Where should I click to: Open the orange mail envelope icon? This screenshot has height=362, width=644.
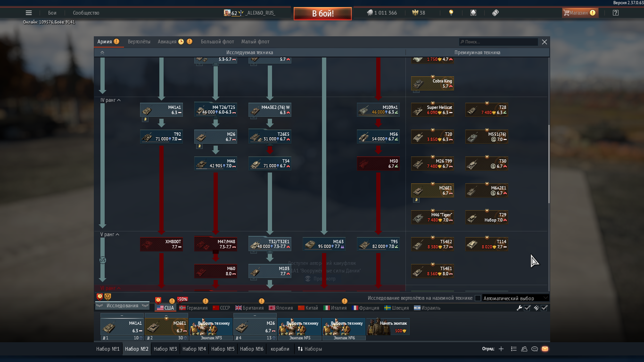coord(545,349)
